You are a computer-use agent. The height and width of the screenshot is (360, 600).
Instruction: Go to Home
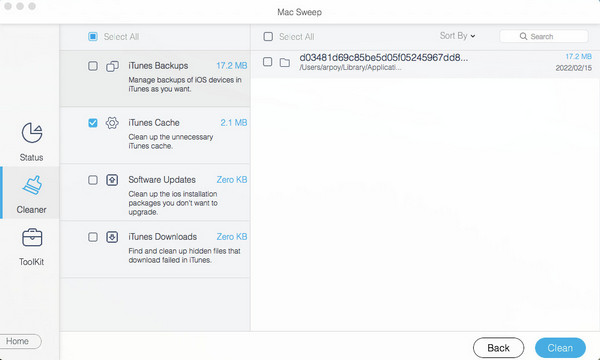[x=19, y=341]
